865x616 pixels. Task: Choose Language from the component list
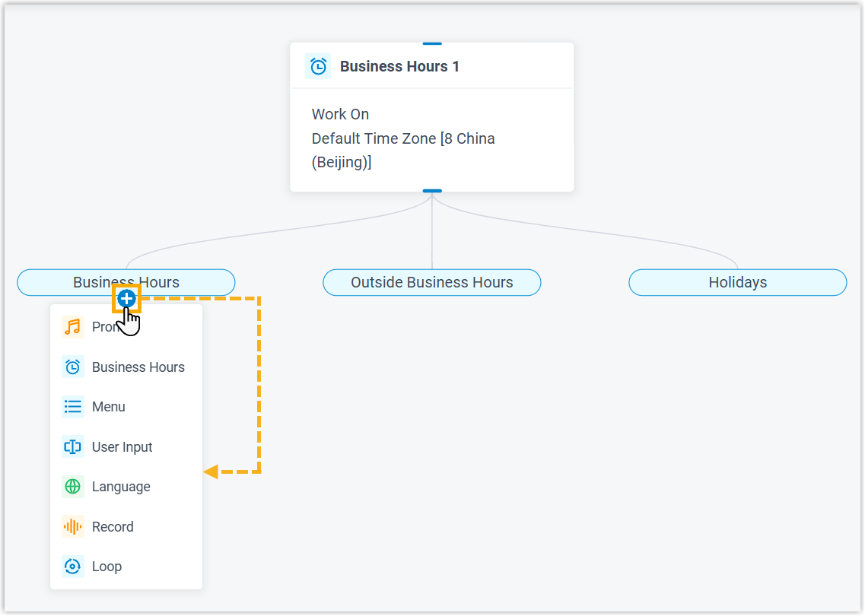(x=121, y=487)
